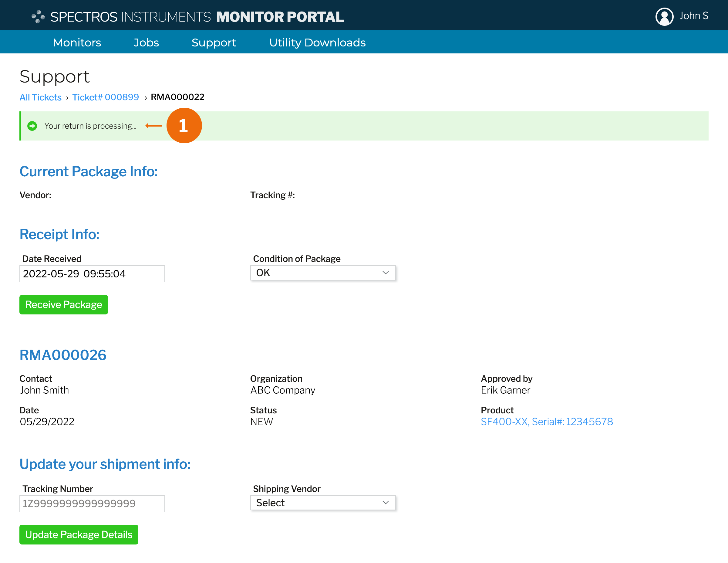728x563 pixels.
Task: Open the Support navigation item
Action: point(214,42)
